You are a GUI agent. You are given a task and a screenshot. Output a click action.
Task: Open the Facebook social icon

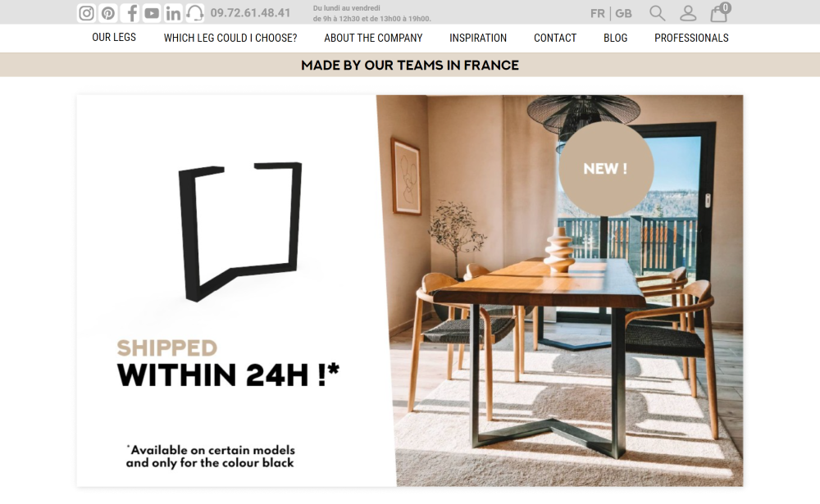[130, 12]
